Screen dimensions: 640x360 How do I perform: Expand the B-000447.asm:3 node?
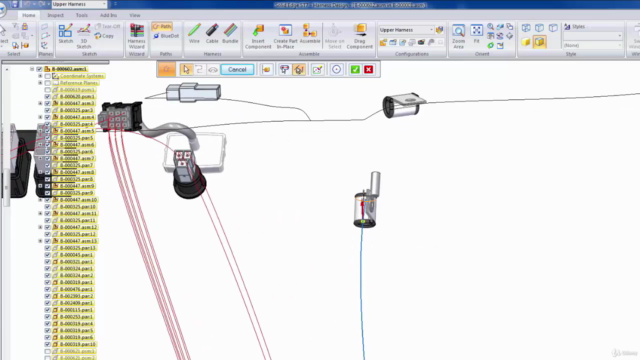click(x=40, y=104)
